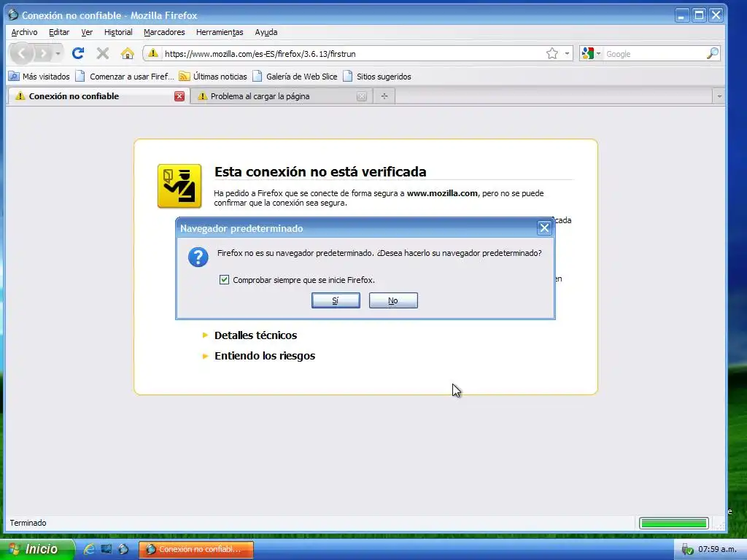
Task: Open the Inicio start menu
Action: point(37,549)
